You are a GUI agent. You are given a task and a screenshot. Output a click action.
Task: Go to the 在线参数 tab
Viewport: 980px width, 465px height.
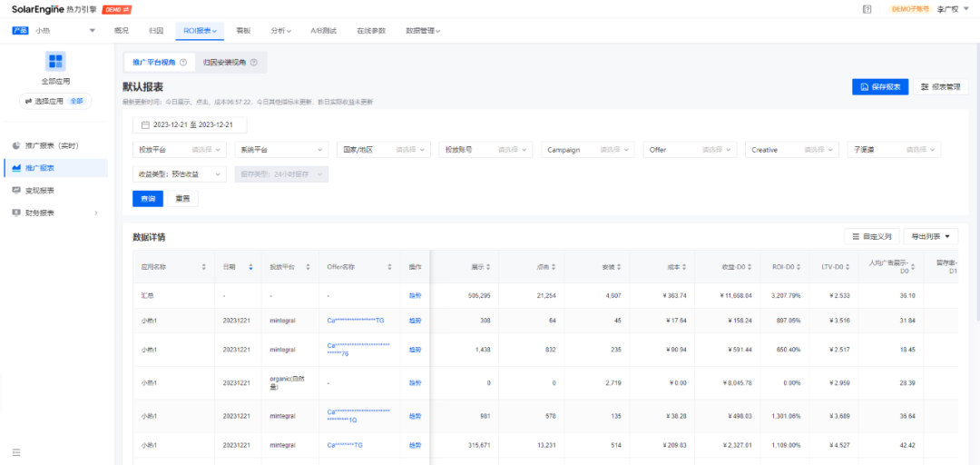(x=371, y=31)
